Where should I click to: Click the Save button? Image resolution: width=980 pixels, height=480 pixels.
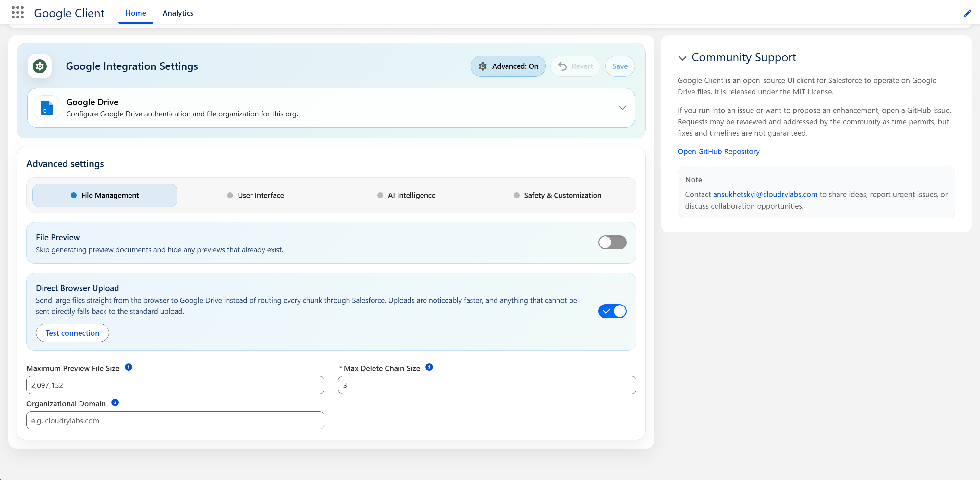620,66
